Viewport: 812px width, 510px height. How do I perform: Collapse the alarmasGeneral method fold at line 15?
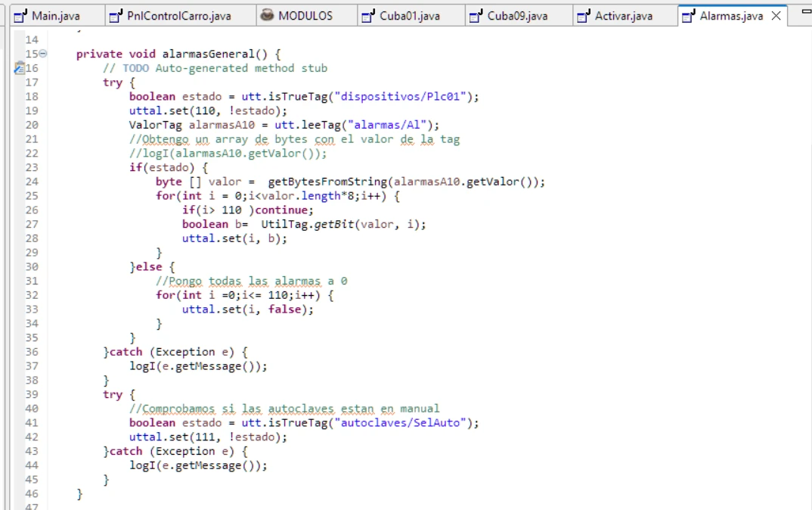[x=42, y=54]
